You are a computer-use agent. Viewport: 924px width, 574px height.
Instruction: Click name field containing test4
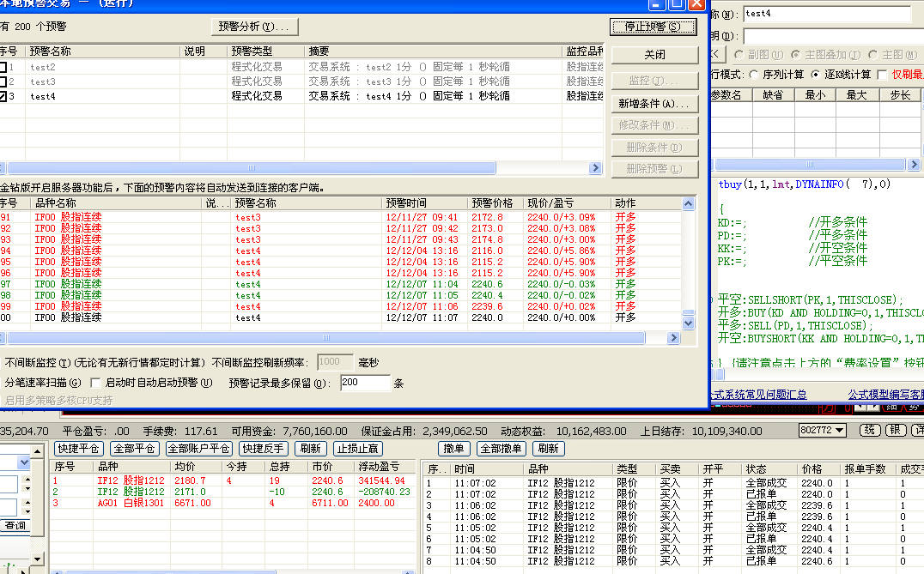(x=827, y=14)
